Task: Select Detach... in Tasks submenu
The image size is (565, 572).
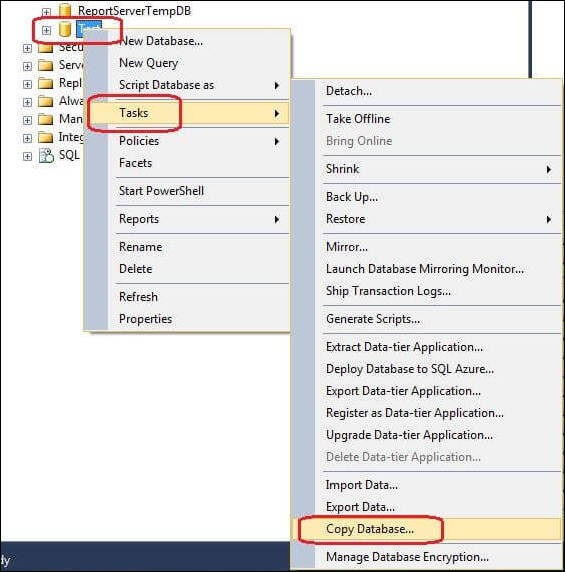Action: [x=426, y=91]
